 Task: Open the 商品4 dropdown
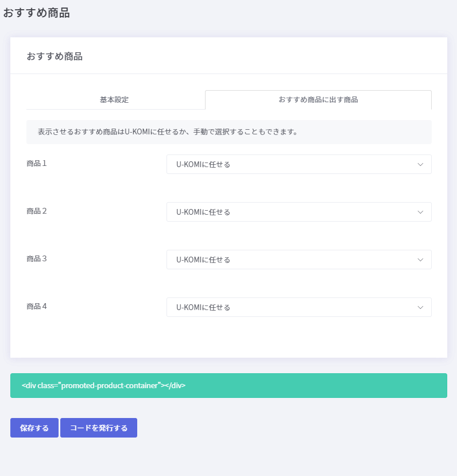[x=299, y=307]
